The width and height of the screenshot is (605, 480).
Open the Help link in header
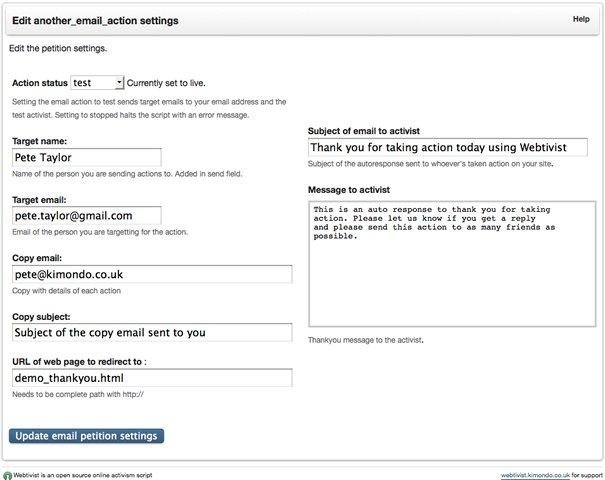point(580,19)
